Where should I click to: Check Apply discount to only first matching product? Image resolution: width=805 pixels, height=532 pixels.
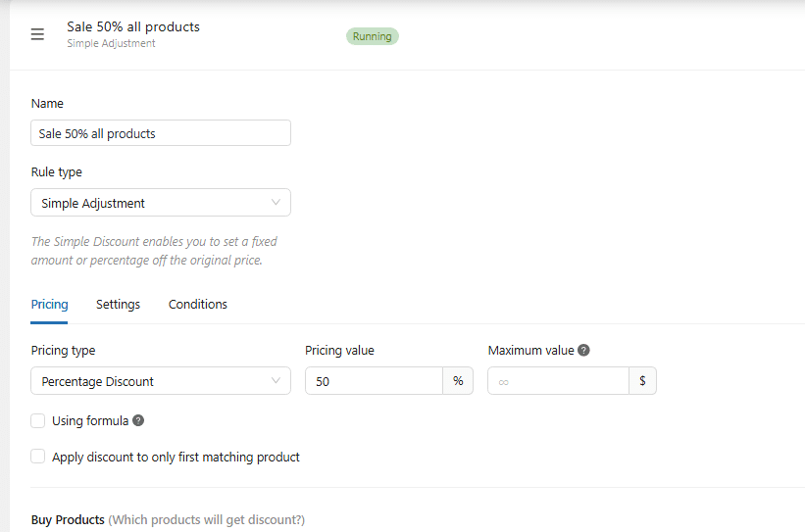pyautogui.click(x=38, y=457)
